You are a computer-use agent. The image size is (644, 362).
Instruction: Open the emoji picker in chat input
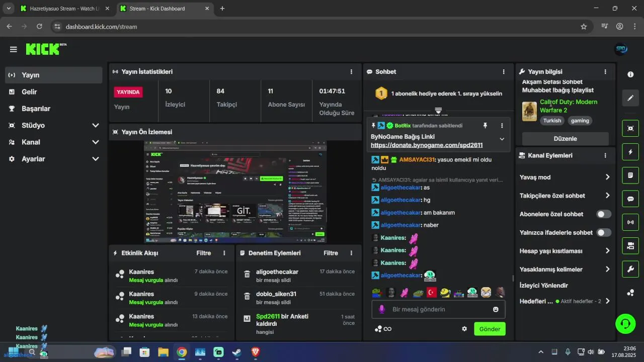pos(496,310)
